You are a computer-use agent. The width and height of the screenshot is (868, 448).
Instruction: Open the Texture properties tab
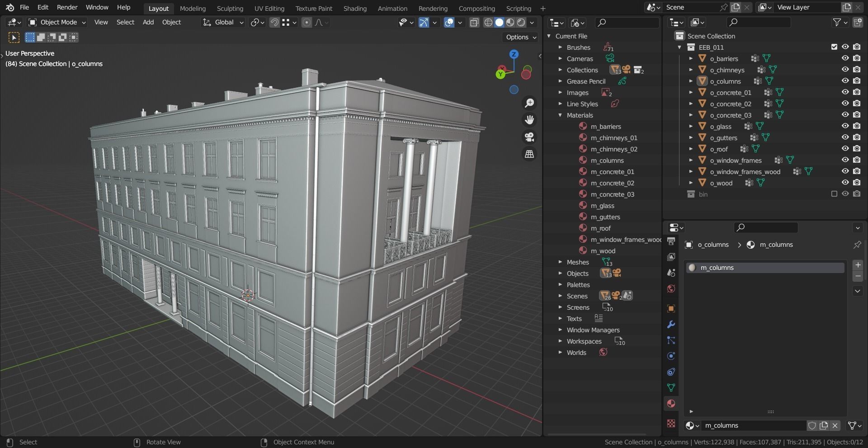[x=671, y=424]
